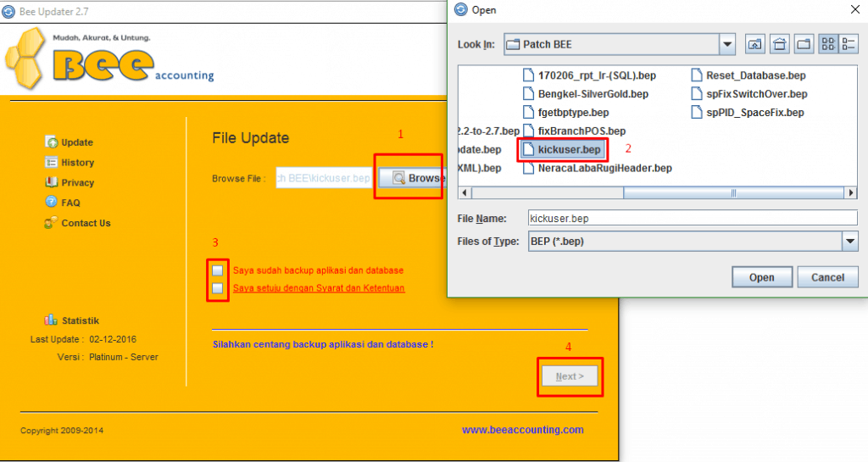The width and height of the screenshot is (868, 462).
Task: Click the Bee Updater title bar icon
Action: [8, 12]
